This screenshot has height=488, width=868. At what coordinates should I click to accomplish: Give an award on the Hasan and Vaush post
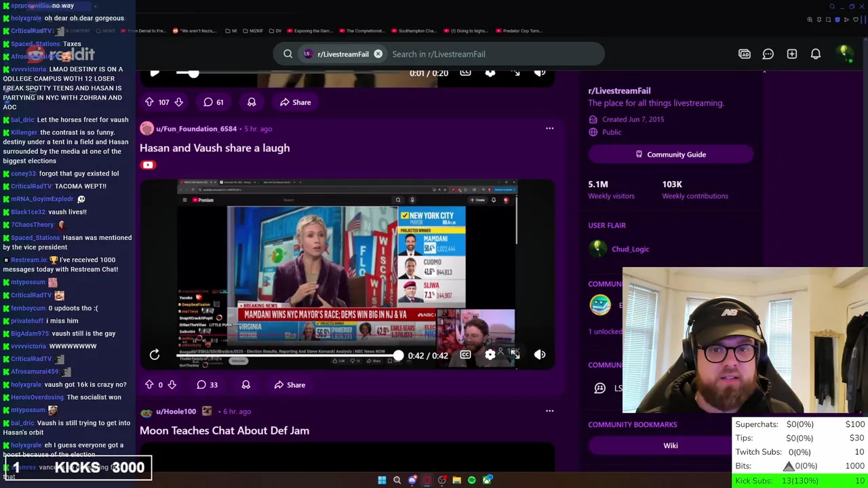click(246, 385)
